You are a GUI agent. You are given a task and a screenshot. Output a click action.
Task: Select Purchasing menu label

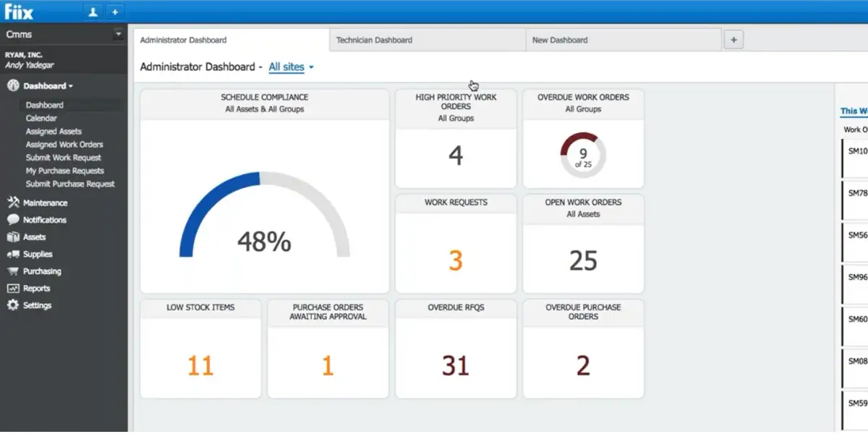point(42,271)
